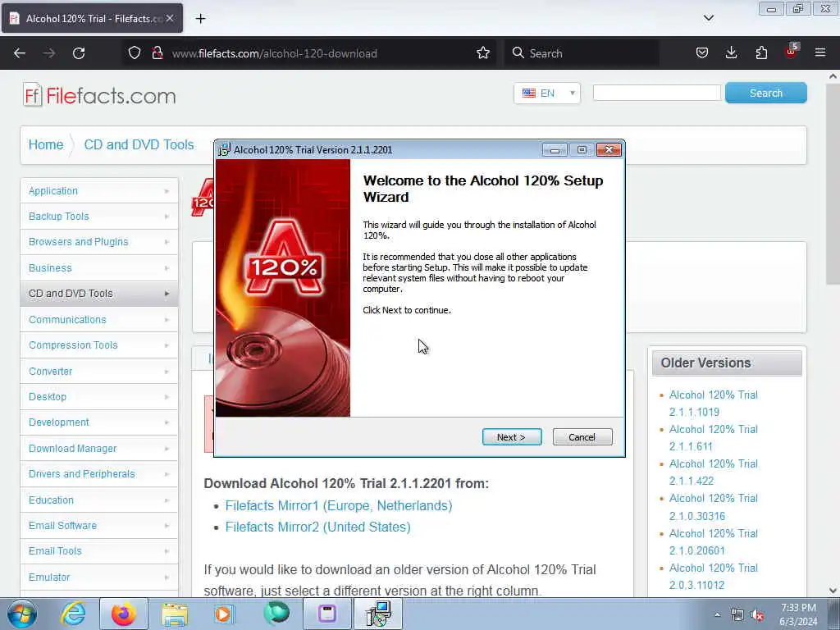Expand the Converter category arrow
Viewport: 840px width, 630px height.
click(x=167, y=372)
